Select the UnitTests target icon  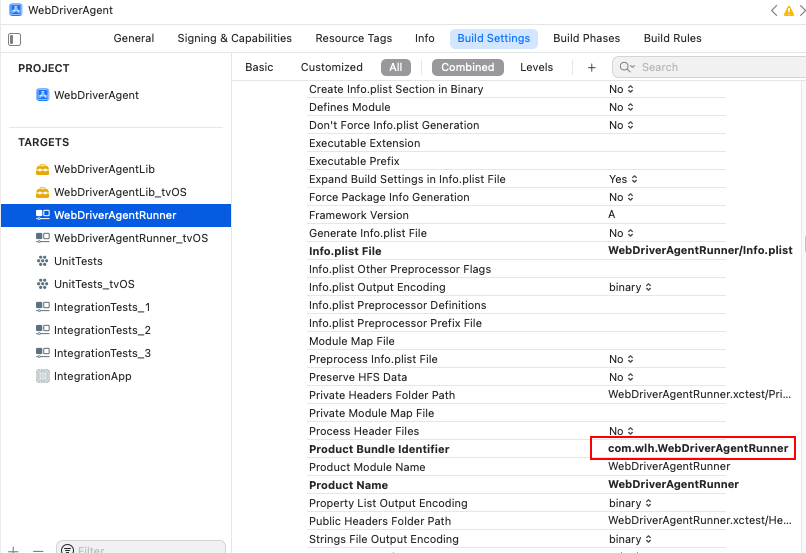(x=42, y=261)
